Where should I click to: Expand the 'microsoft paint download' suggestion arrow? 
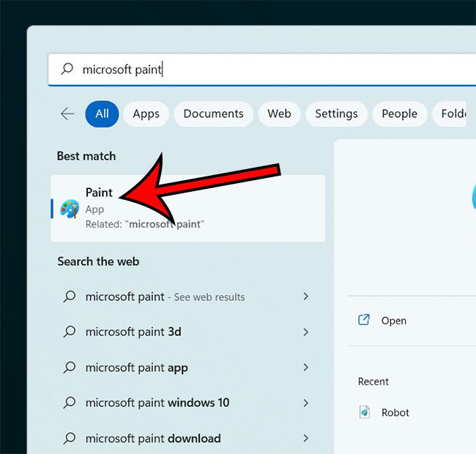coord(305,439)
